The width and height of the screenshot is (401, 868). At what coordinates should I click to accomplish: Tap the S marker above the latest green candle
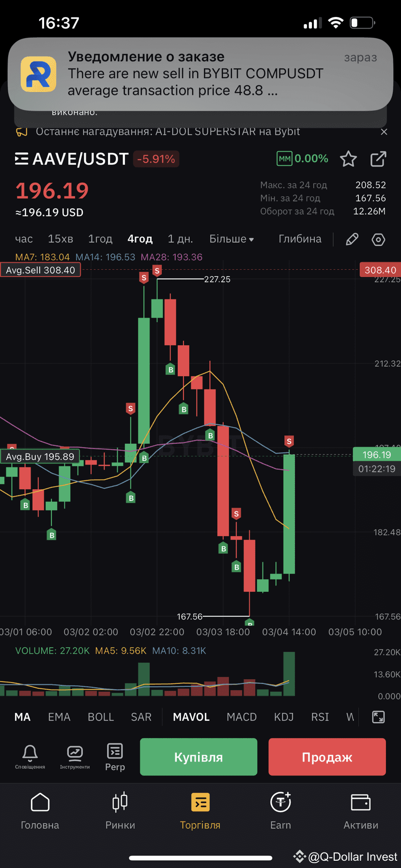(x=289, y=441)
